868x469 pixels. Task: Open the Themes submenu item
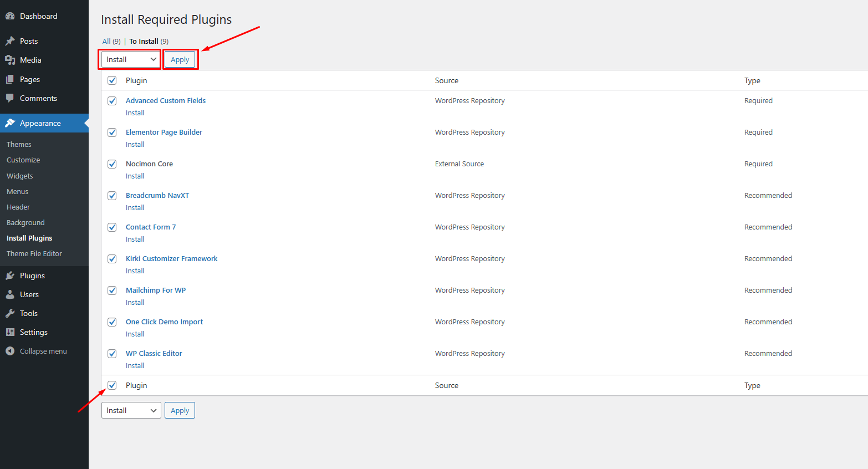(x=19, y=144)
